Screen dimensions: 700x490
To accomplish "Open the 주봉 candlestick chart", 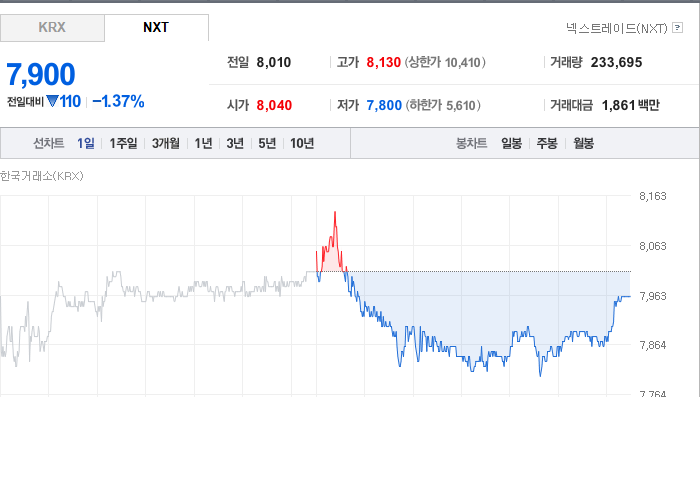I will 547,143.
